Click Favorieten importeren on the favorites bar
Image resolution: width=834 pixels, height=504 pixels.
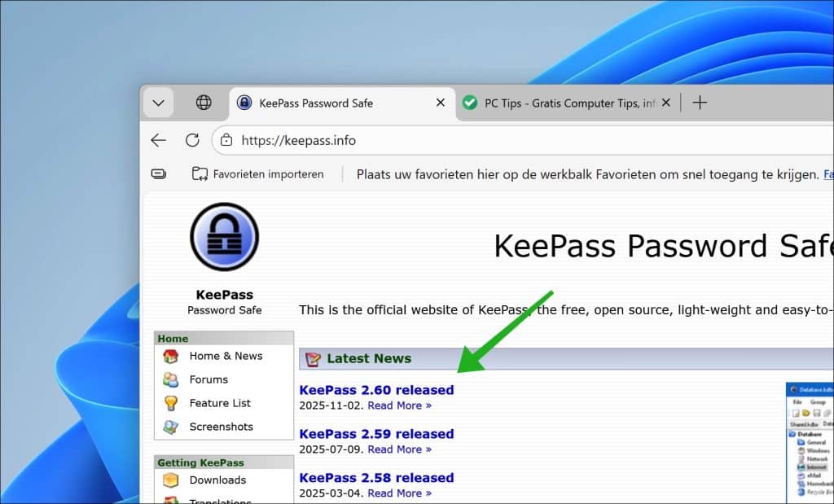tap(259, 173)
